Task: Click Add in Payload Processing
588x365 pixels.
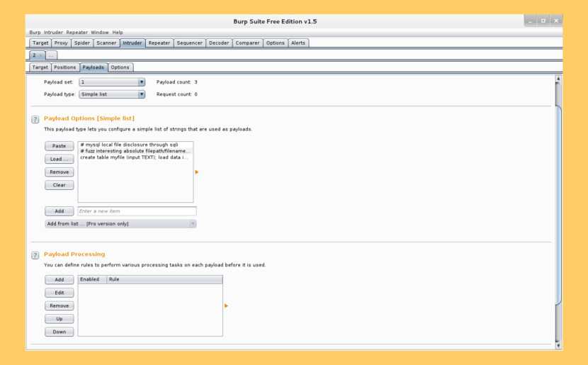Action: point(60,279)
